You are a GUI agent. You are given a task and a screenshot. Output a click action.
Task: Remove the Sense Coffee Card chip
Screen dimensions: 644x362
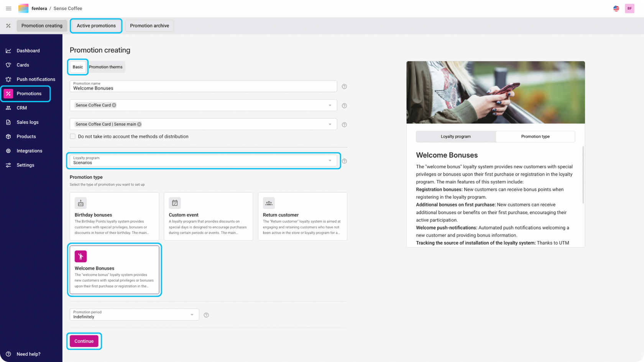[x=114, y=105]
